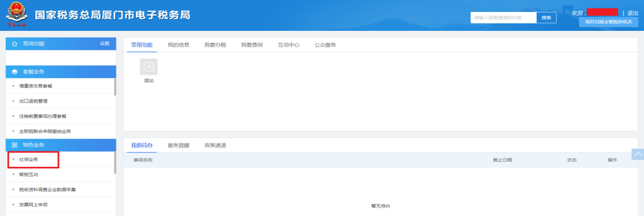This screenshot has width=644, height=216.
Task: Click the grid icon beside 特色业务
Action: coord(14,145)
